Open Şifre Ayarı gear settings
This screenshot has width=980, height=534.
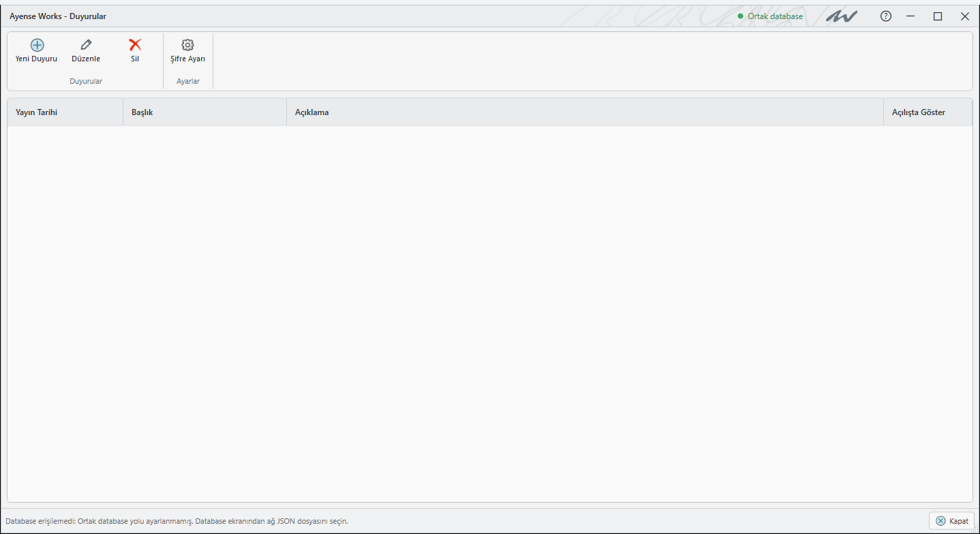pyautogui.click(x=187, y=51)
